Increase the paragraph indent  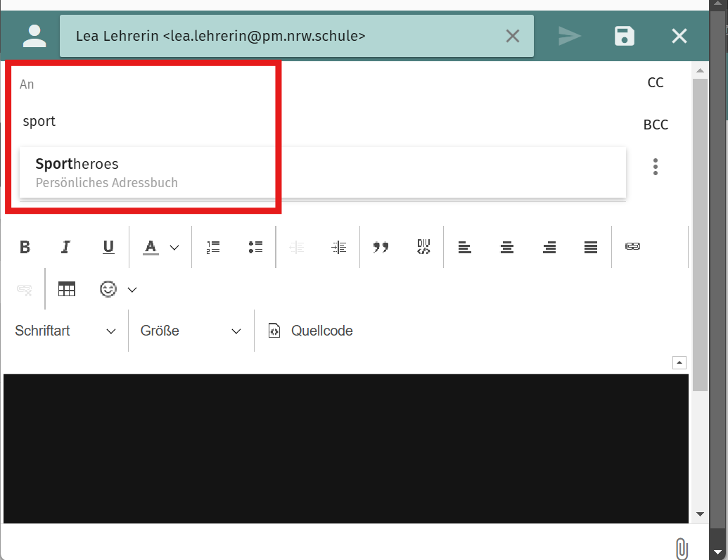[x=339, y=247]
